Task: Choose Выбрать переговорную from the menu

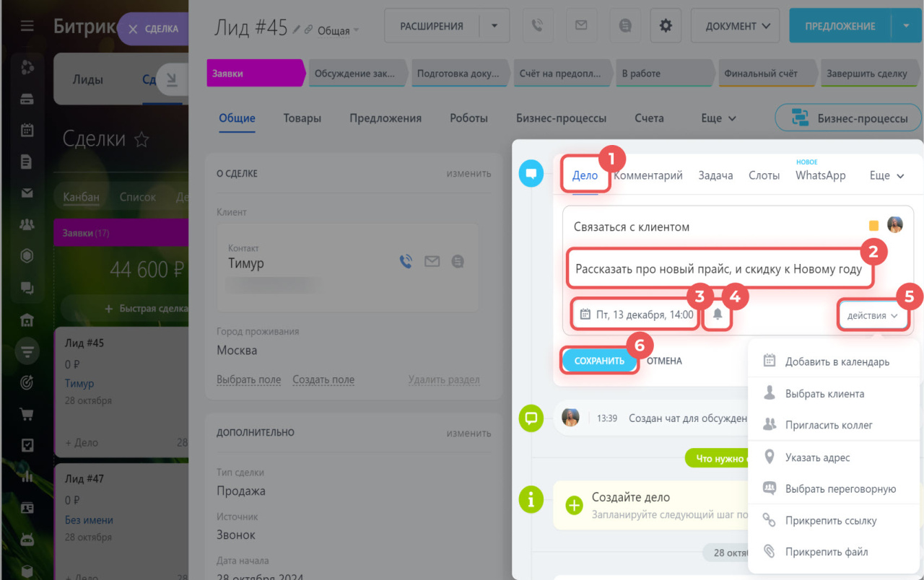Action: (x=834, y=488)
